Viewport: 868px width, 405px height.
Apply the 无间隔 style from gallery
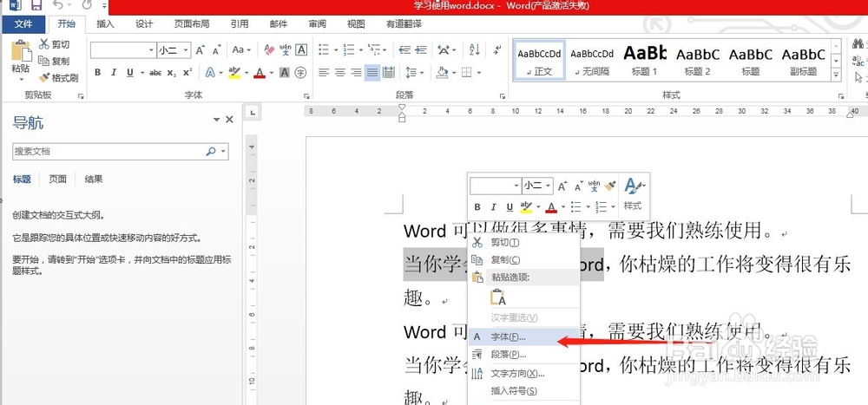point(592,61)
